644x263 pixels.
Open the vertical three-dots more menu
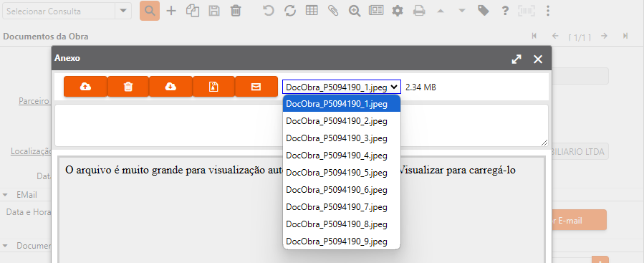pyautogui.click(x=548, y=11)
